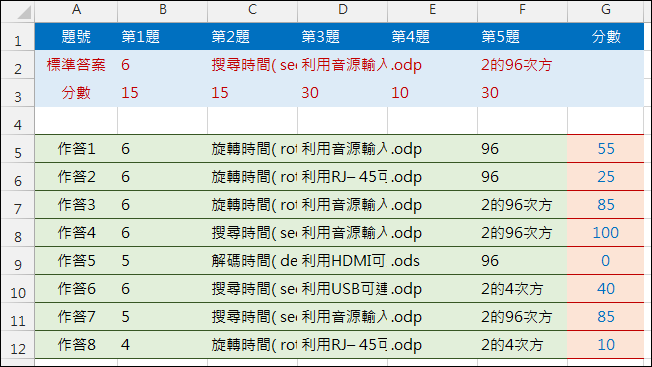Select the 作答4 cell

pyautogui.click(x=76, y=233)
